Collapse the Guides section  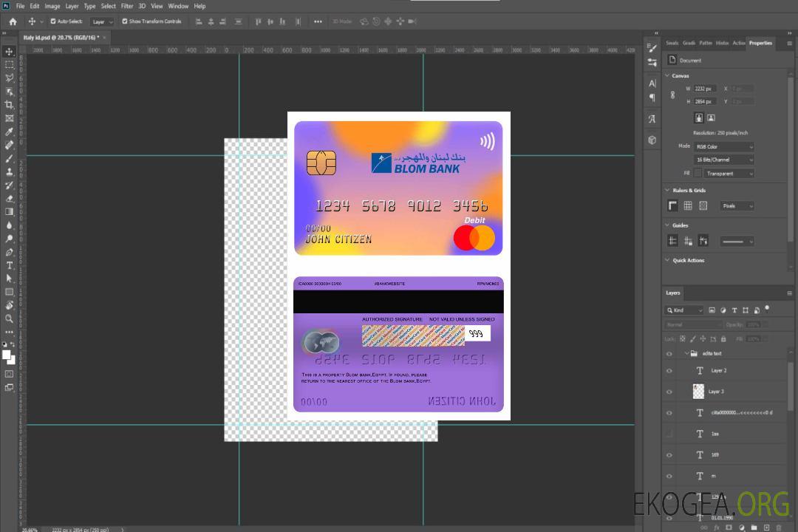(667, 225)
